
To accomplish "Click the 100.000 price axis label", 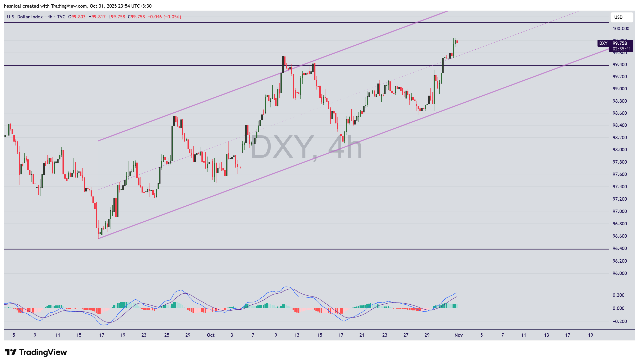I will [x=621, y=29].
